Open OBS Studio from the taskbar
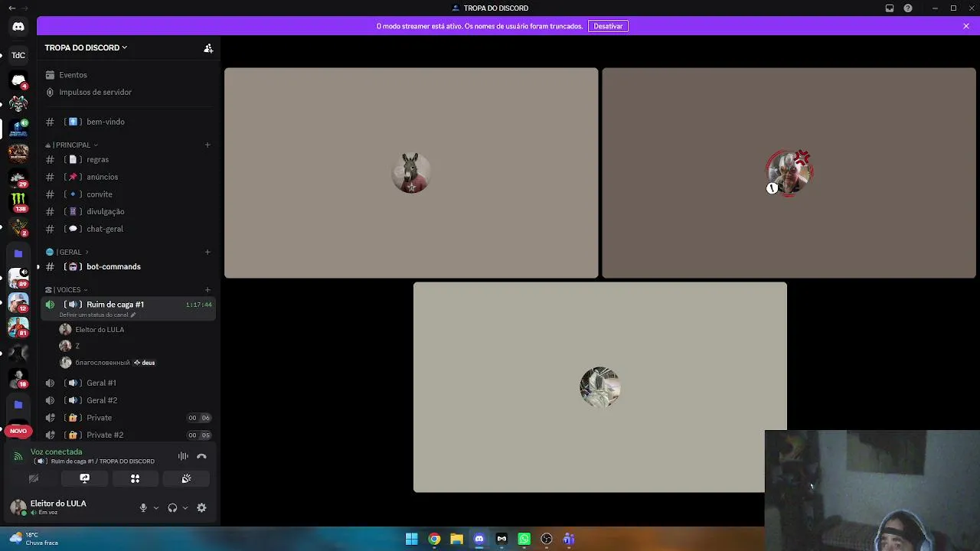The width and height of the screenshot is (980, 551). 546,539
